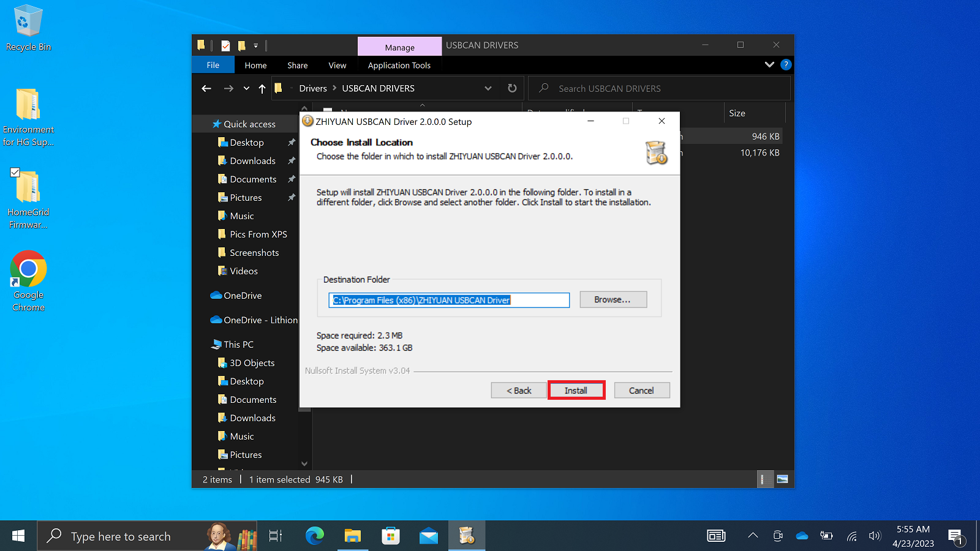
Task: Open Explorer help question mark icon
Action: point(786,64)
